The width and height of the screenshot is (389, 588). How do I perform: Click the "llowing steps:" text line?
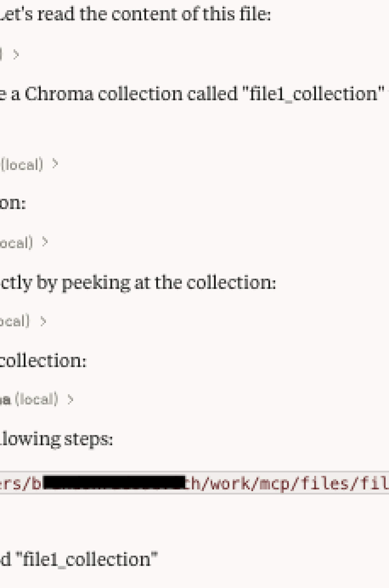(x=56, y=439)
